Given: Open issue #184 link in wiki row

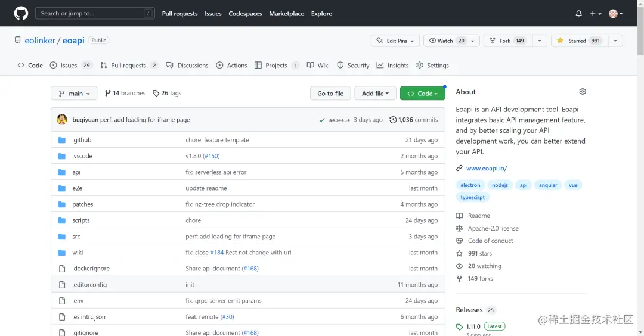Looking at the screenshot, I should point(217,253).
